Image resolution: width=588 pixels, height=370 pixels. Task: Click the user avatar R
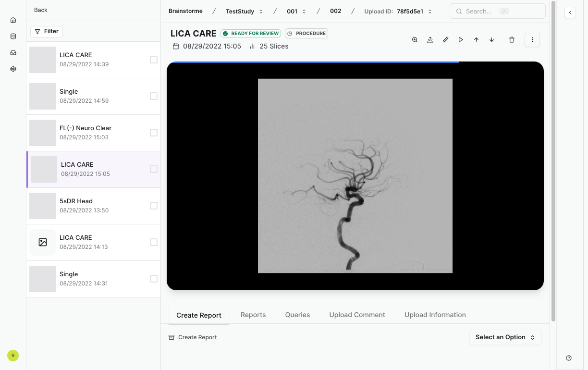coord(13,356)
